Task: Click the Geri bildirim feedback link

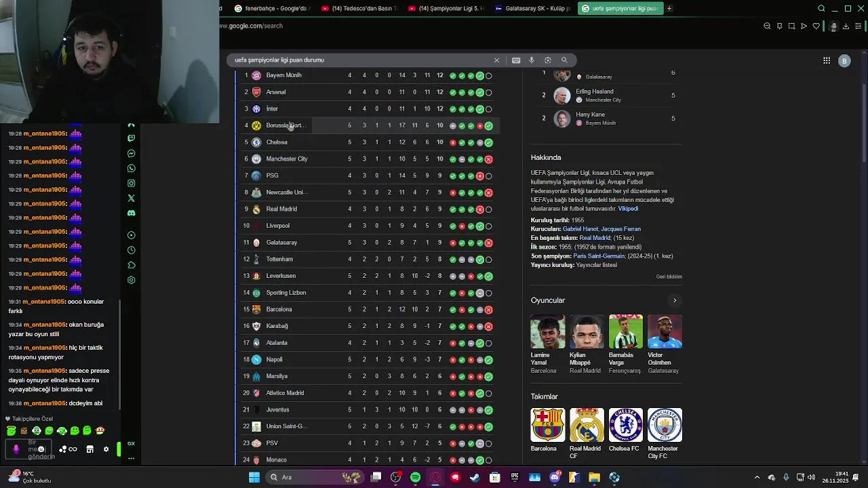Action: point(669,277)
